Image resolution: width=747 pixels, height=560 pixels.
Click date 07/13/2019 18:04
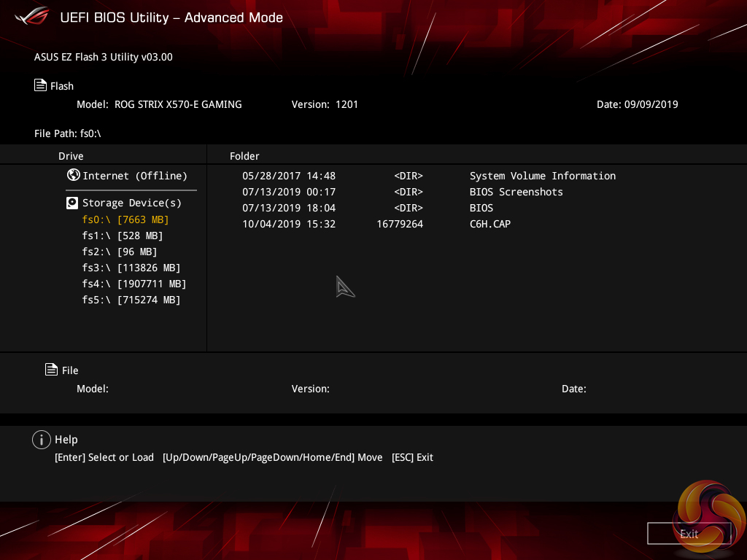tap(289, 208)
